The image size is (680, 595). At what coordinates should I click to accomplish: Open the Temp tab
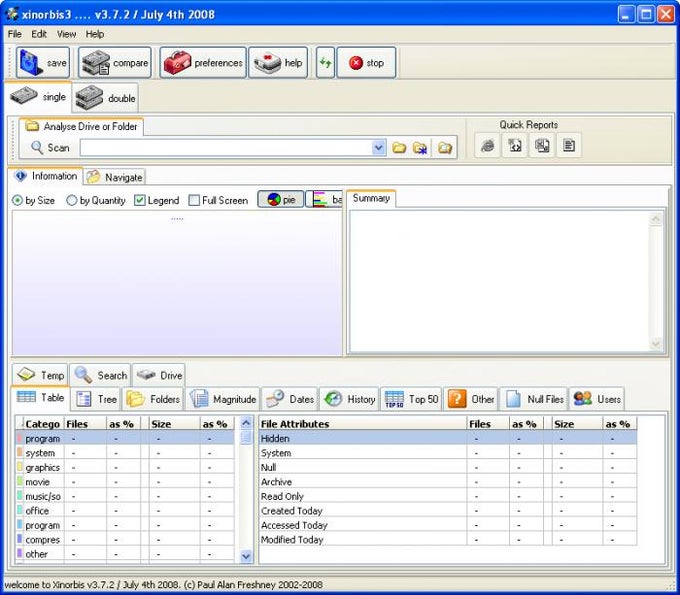[x=40, y=375]
